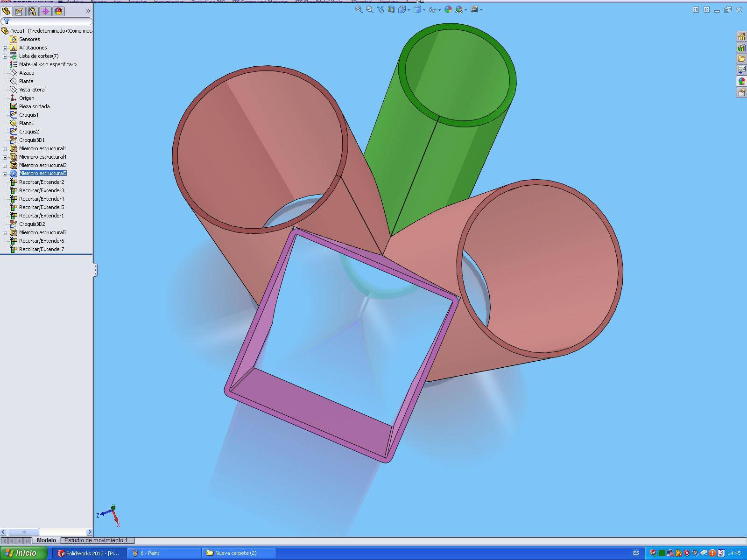Click the Apply Scene icon

(459, 9)
